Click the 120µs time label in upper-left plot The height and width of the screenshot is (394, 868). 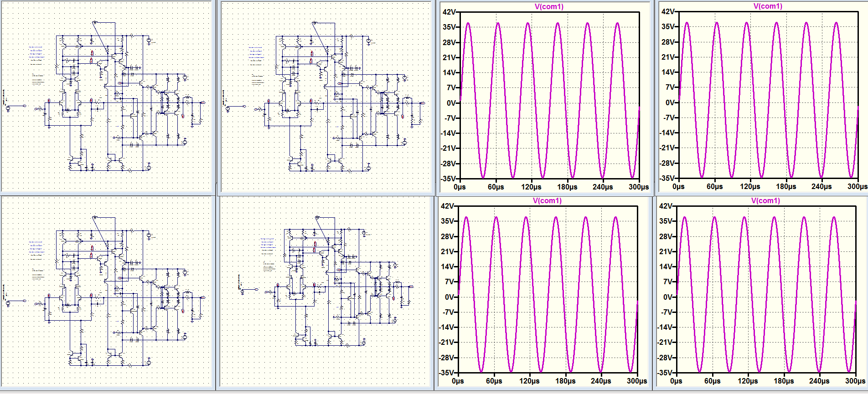click(x=531, y=187)
